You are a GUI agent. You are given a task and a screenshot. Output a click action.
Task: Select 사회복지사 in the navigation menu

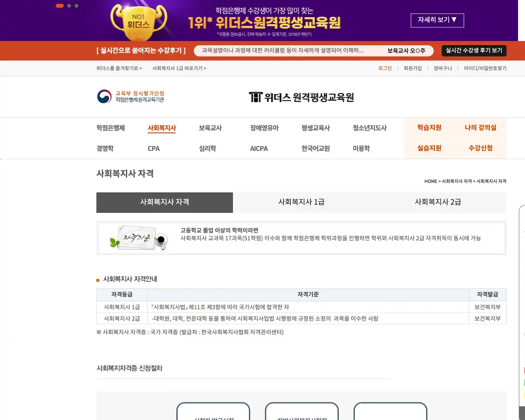coord(161,128)
